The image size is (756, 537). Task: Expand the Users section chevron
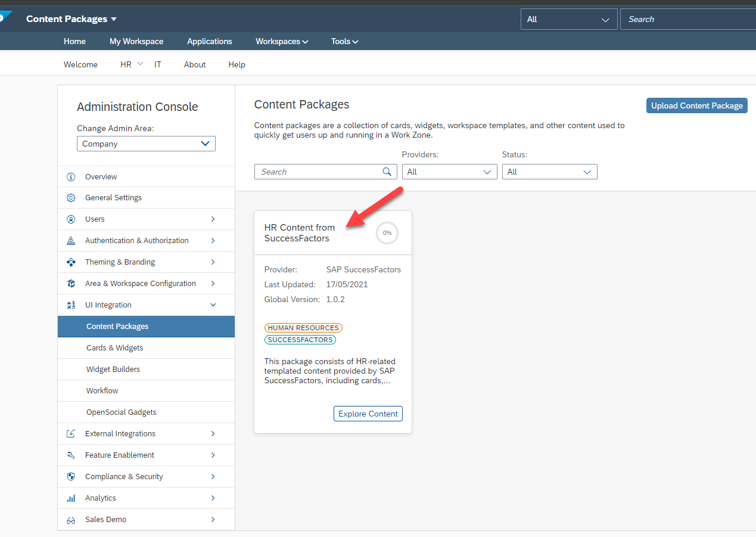click(x=213, y=219)
